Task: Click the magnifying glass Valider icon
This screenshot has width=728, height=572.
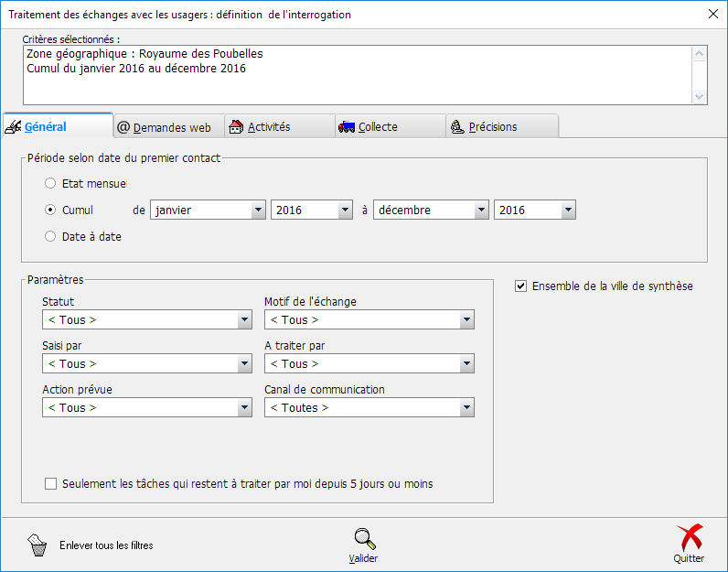Action: tap(364, 539)
